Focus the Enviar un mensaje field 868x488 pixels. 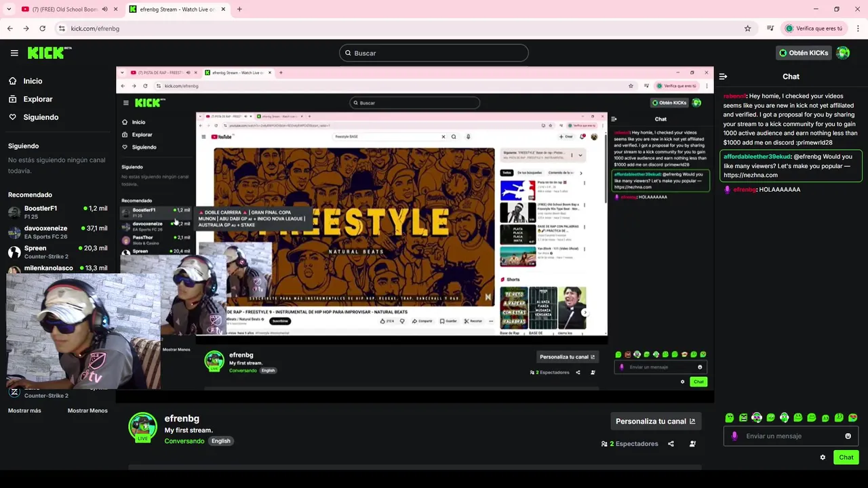(790, 436)
